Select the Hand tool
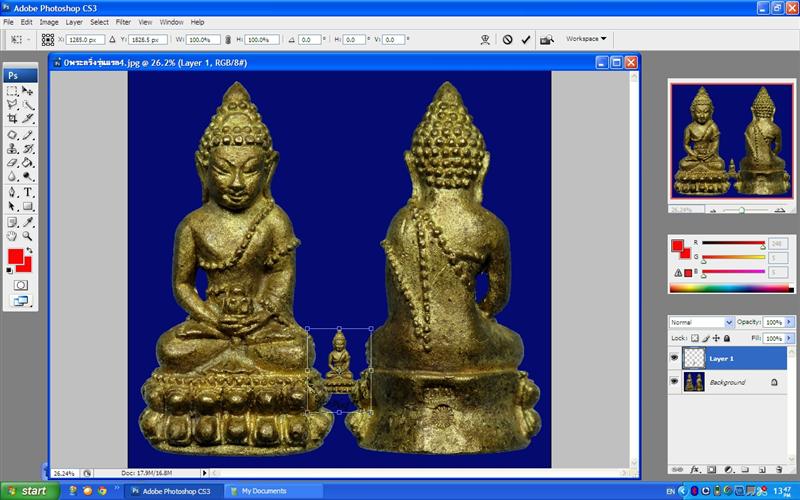The image size is (800, 500). pyautogui.click(x=12, y=237)
